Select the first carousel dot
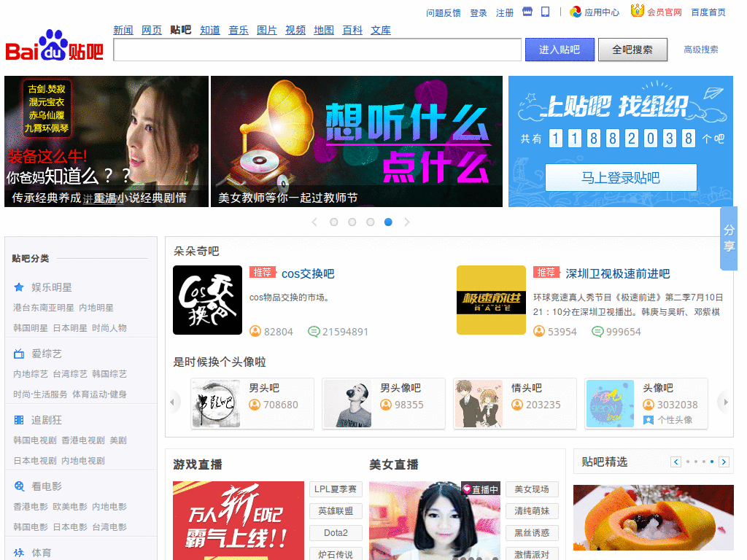747x560 pixels. [334, 222]
